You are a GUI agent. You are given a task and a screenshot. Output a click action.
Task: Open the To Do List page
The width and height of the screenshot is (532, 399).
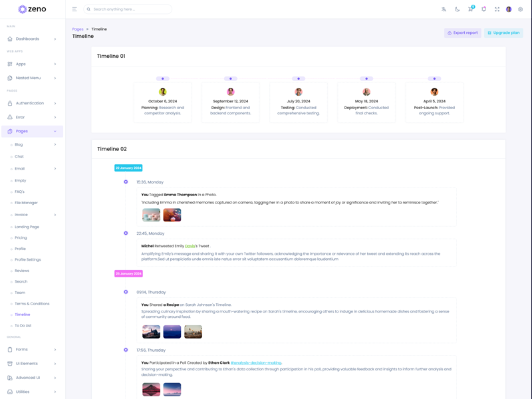coord(23,326)
